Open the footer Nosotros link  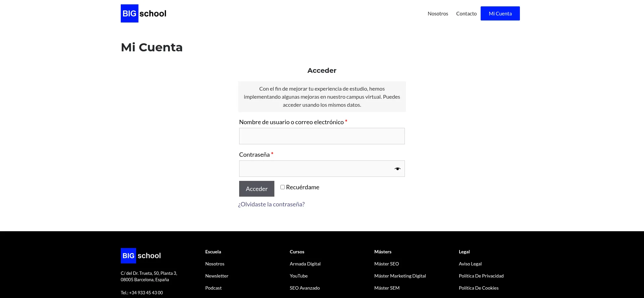[x=215, y=264]
